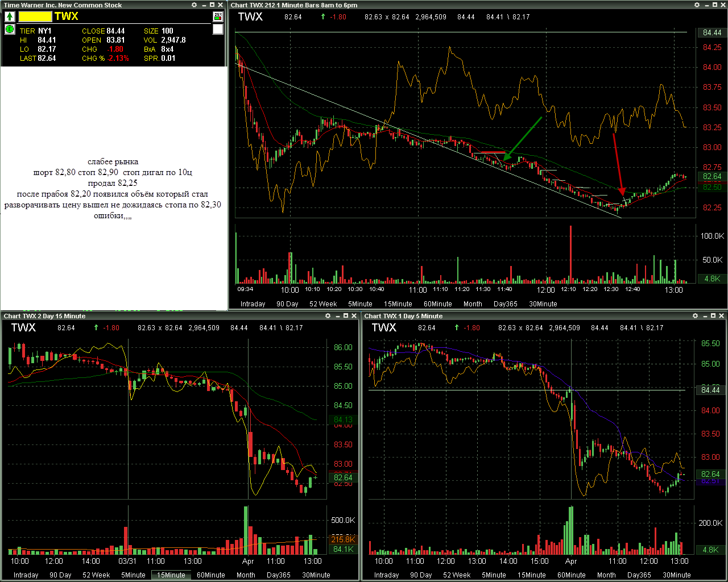Toggle the white checkbox in quote panel
This screenshot has height=582, width=728.
(218, 29)
